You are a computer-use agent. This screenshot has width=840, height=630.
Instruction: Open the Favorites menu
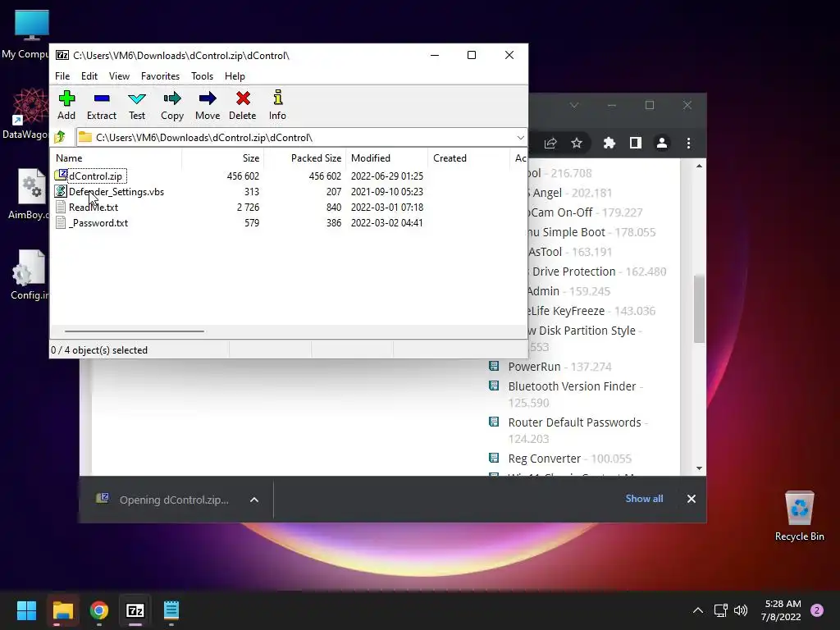pos(160,76)
